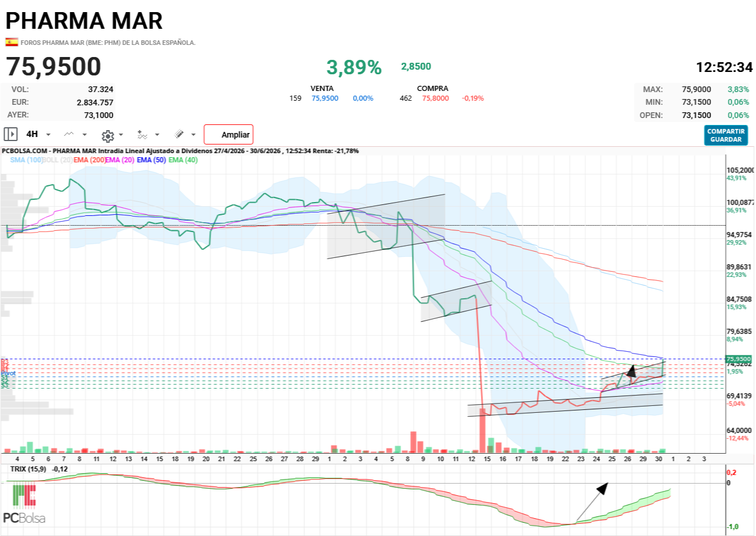This screenshot has height=536, width=756.
Task: Click the VENTA price 75,9500
Action: 325,98
